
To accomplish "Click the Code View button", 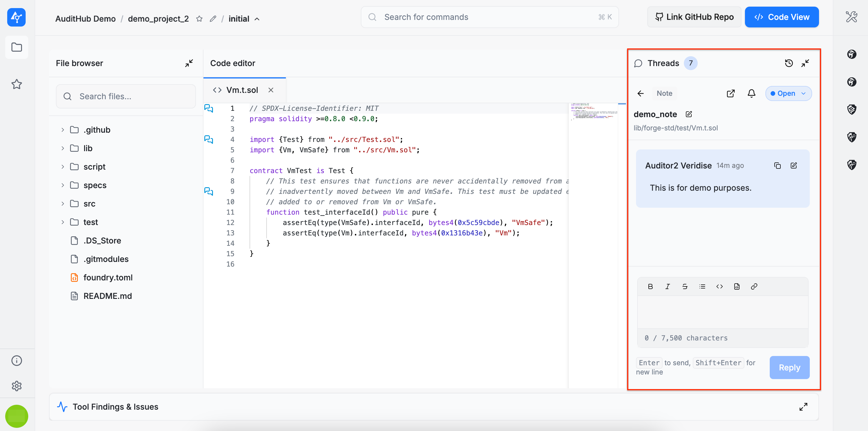I will [x=782, y=17].
